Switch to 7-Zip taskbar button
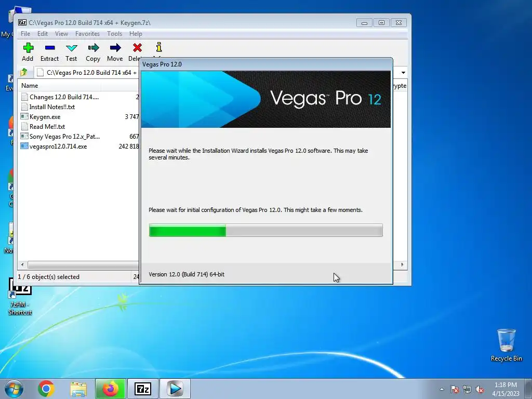The width and height of the screenshot is (532, 399). click(142, 389)
